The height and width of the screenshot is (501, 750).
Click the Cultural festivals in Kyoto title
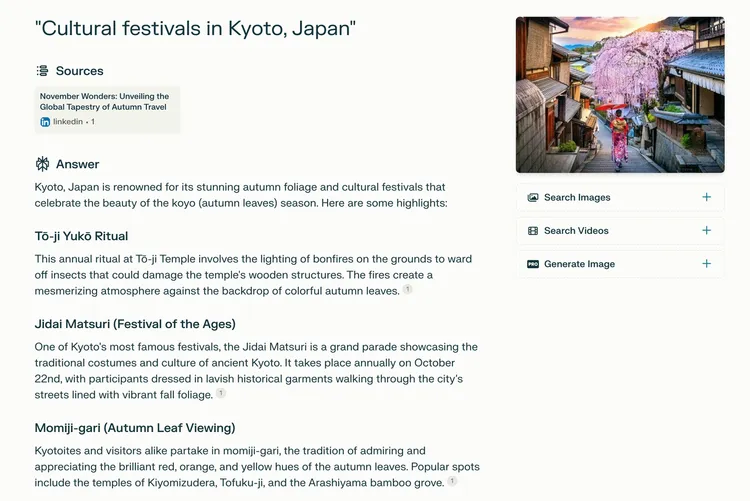point(195,28)
